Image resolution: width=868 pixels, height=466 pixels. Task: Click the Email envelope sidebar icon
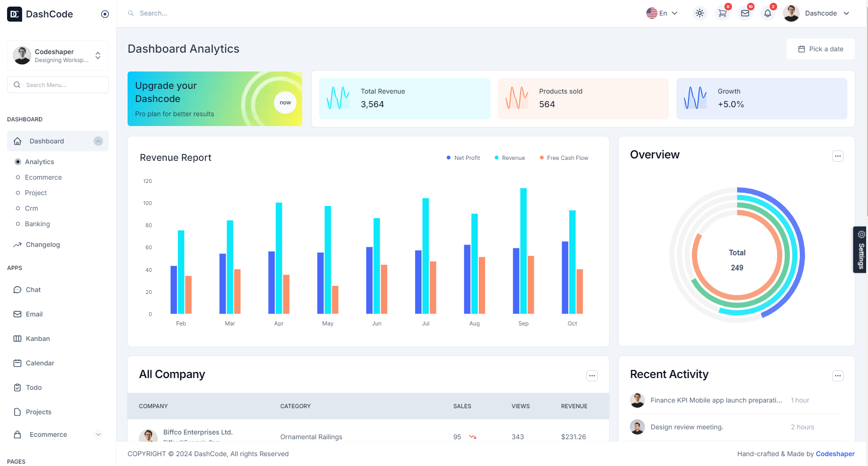coord(17,314)
